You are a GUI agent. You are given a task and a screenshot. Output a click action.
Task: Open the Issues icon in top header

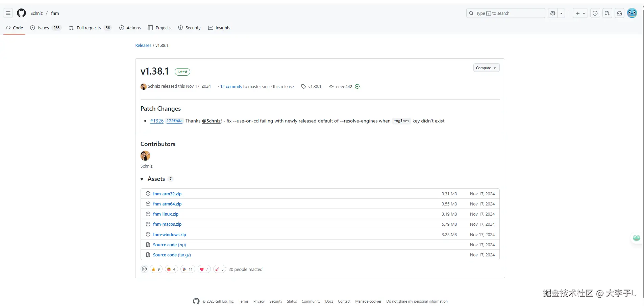click(595, 13)
